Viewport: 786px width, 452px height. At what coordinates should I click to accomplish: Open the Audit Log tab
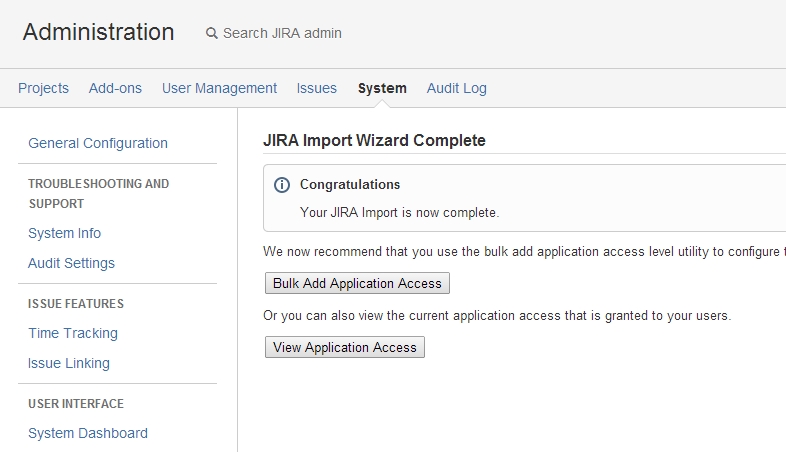coord(457,88)
